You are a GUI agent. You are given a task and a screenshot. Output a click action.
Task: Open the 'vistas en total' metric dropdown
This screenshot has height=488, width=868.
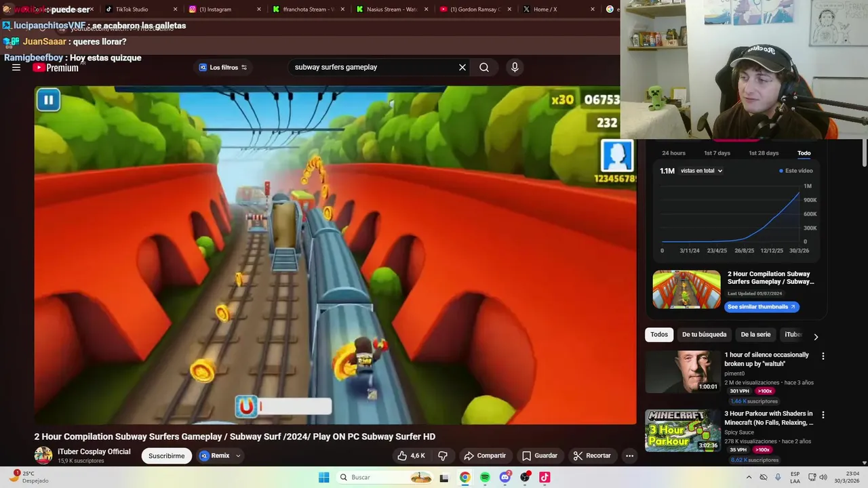[x=701, y=171]
